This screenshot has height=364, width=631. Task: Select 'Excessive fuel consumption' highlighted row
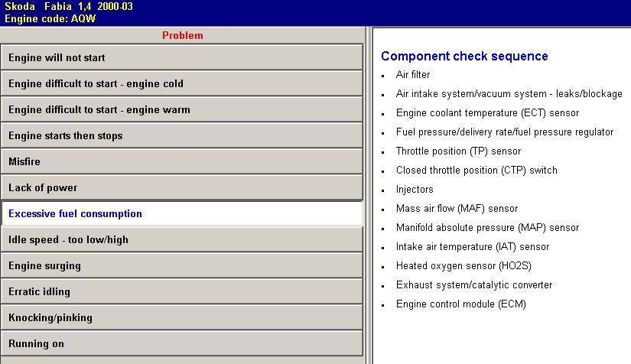point(182,213)
